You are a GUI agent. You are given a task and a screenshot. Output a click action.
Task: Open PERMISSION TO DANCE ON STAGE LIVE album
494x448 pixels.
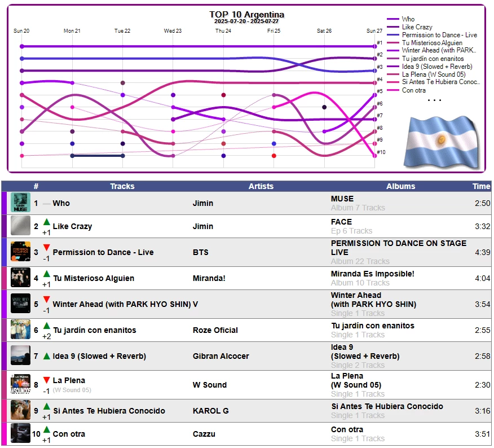pos(399,248)
